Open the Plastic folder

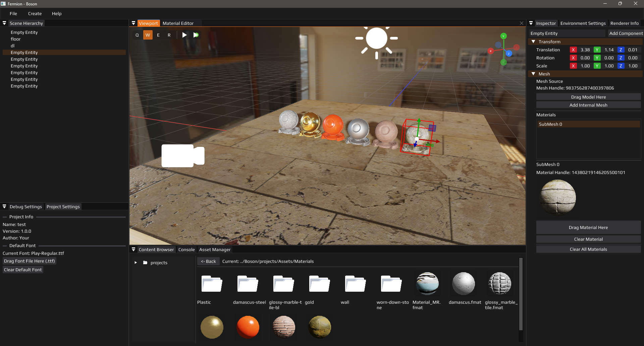pos(212,284)
